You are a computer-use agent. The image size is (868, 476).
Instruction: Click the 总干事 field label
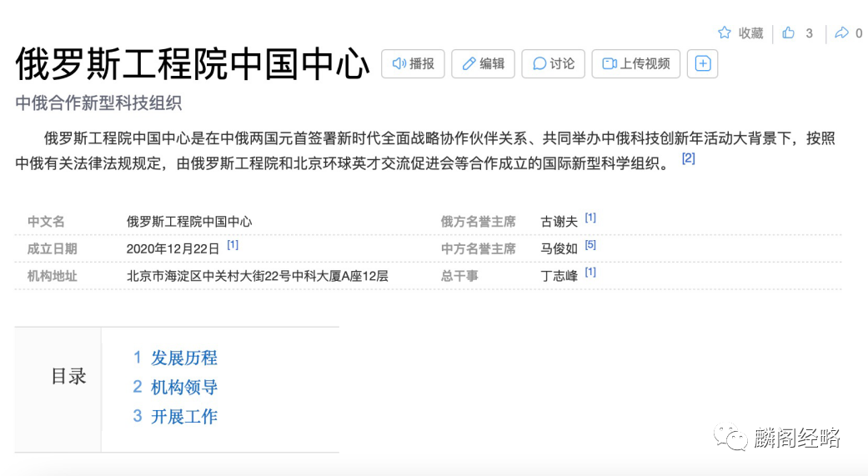click(x=459, y=276)
